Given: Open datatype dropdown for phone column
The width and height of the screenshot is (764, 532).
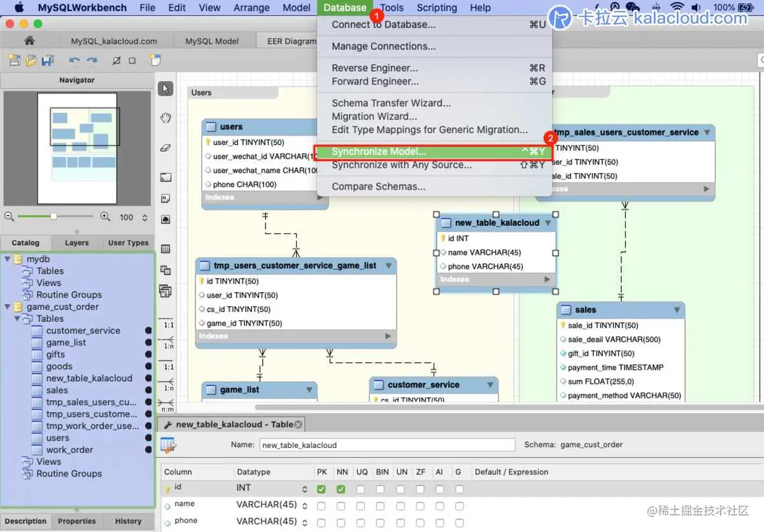Looking at the screenshot, I should pos(304,522).
